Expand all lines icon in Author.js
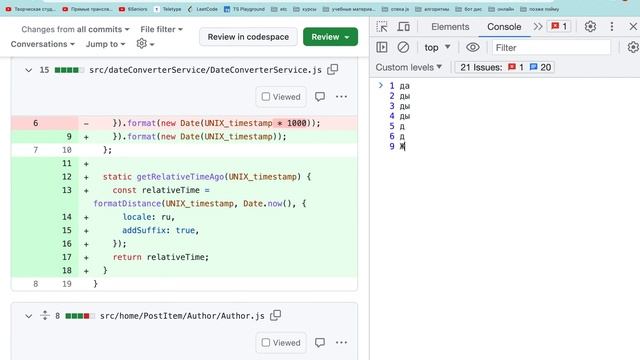Image resolution: width=640 pixels, height=360 pixels. tap(45, 315)
